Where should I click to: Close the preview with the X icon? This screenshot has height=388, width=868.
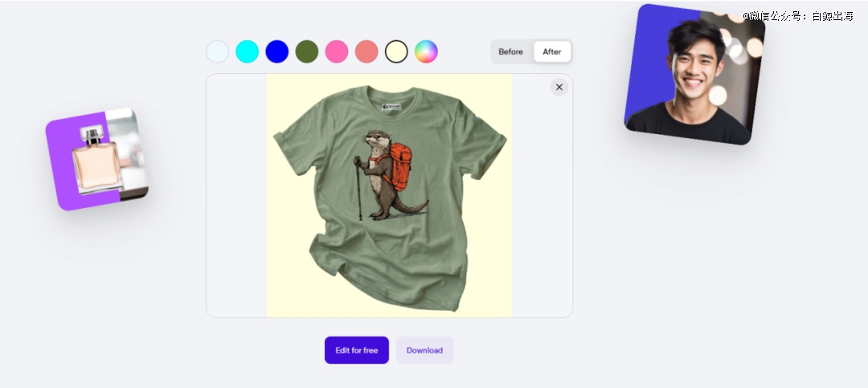(559, 87)
